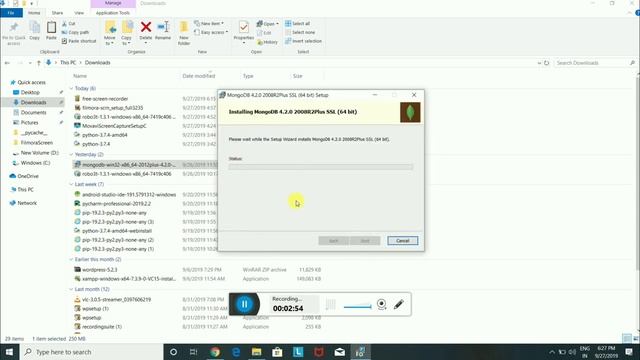
Task: Click Properties icon in ribbon
Action: [x=244, y=27]
